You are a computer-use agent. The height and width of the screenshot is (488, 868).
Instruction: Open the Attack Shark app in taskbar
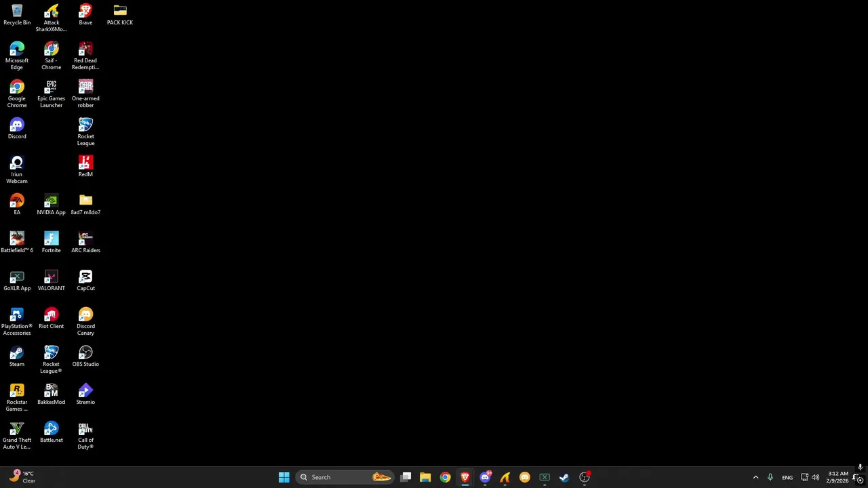pos(505,477)
